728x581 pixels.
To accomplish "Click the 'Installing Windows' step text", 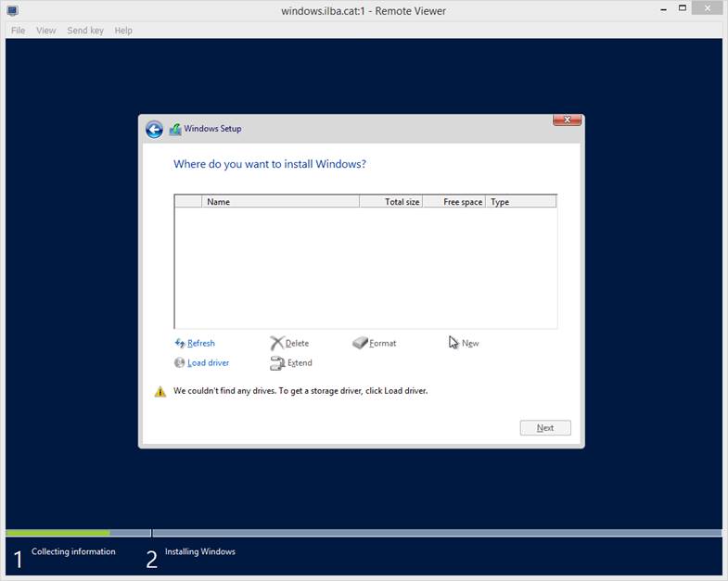I will [x=200, y=551].
